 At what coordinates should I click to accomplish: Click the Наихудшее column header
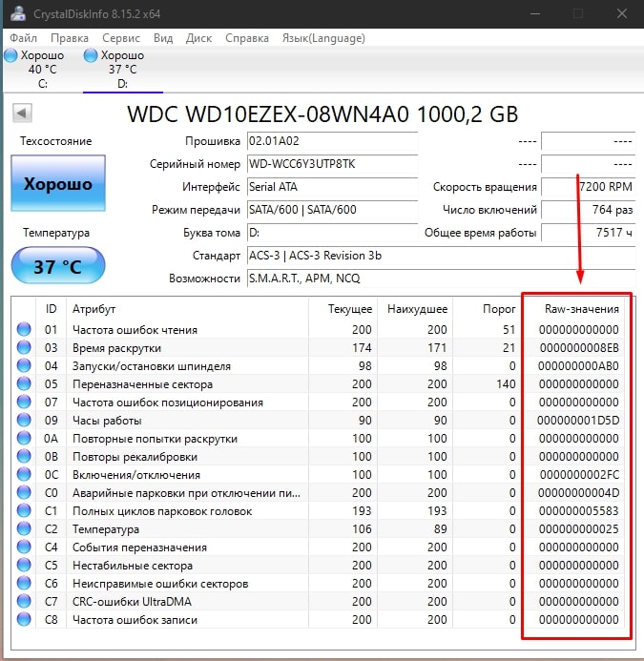415,309
